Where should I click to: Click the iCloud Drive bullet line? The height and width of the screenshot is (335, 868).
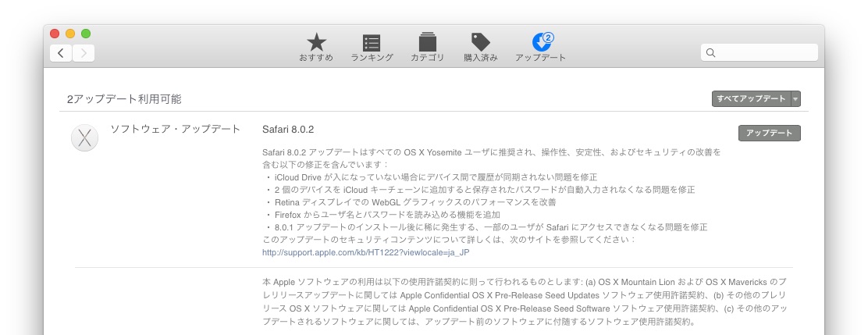(431, 177)
